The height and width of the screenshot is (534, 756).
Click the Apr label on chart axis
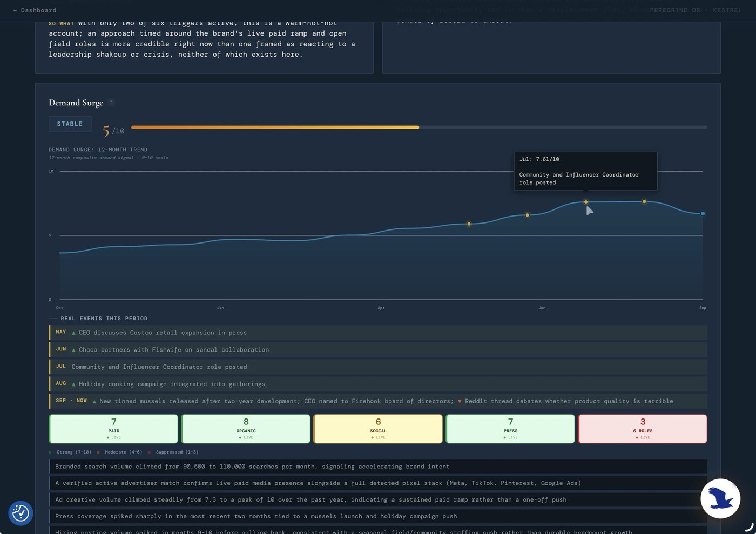point(381,308)
